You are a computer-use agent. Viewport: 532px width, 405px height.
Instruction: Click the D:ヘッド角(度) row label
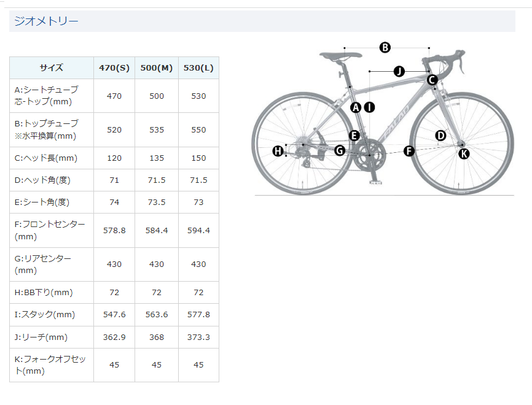click(42, 180)
